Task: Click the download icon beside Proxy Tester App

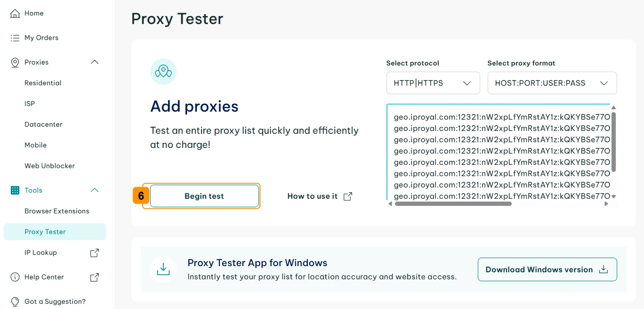Action: [163, 269]
